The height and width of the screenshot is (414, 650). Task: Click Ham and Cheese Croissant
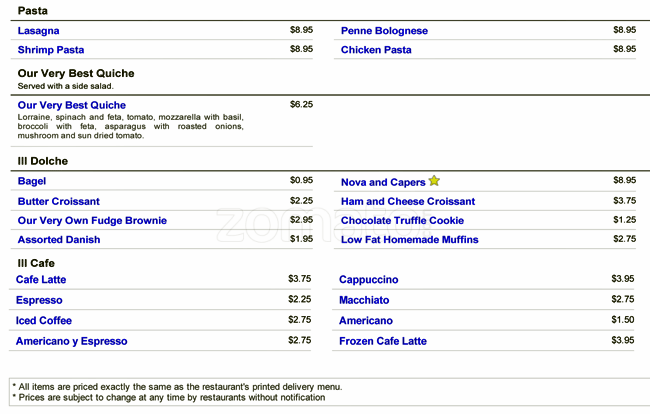pyautogui.click(x=408, y=201)
